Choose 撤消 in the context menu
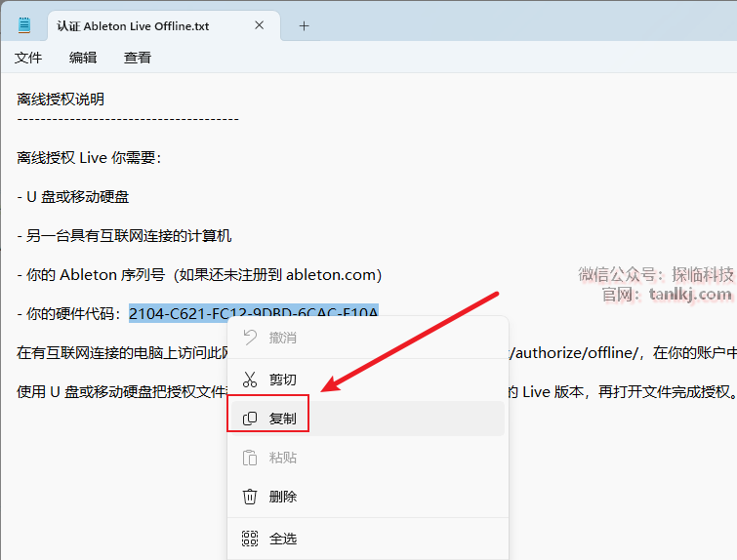Viewport: 737px width, 560px height. [x=368, y=338]
